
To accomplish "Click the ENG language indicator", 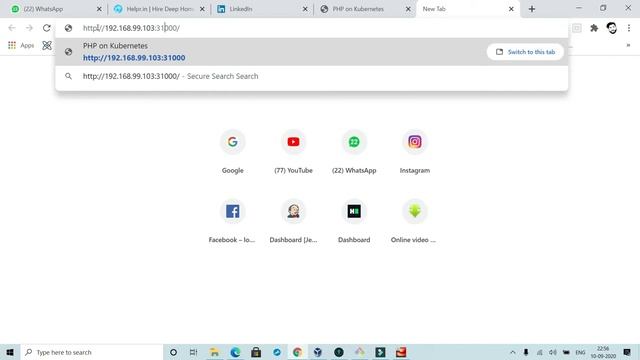I will point(580,352).
